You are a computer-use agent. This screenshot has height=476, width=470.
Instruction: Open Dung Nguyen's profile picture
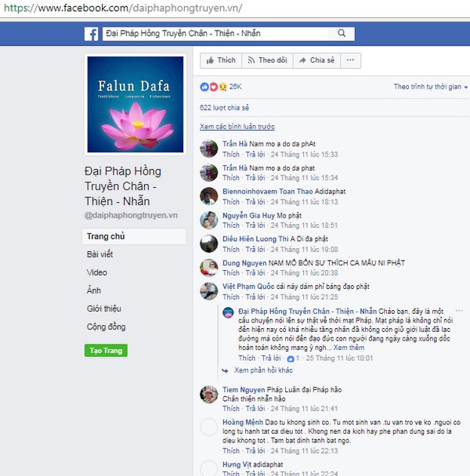[x=208, y=268]
